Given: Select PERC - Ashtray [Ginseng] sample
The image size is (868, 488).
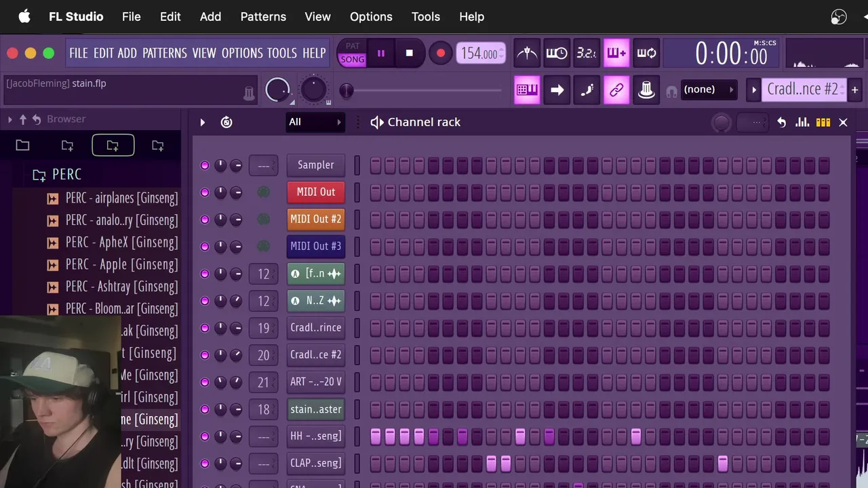Looking at the screenshot, I should [122, 287].
